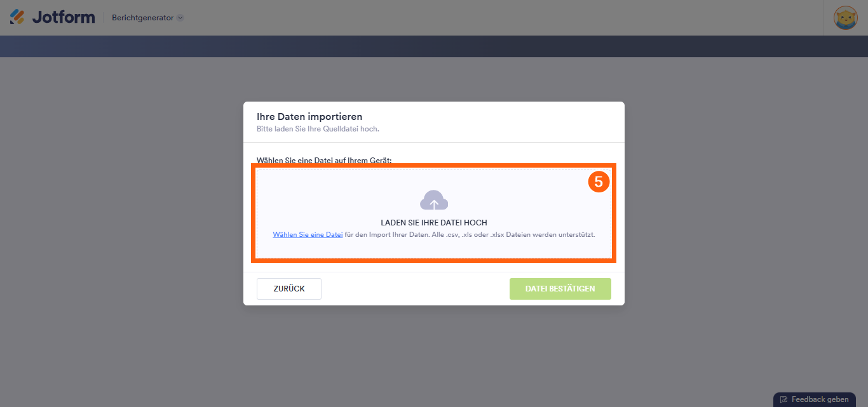The height and width of the screenshot is (407, 868).
Task: Confirm file with DATEI BESTÄTIGEN button
Action: [x=560, y=288]
